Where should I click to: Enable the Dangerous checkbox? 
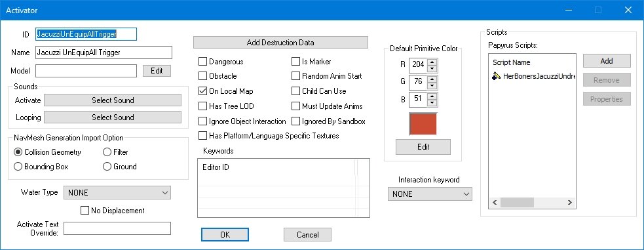(202, 62)
